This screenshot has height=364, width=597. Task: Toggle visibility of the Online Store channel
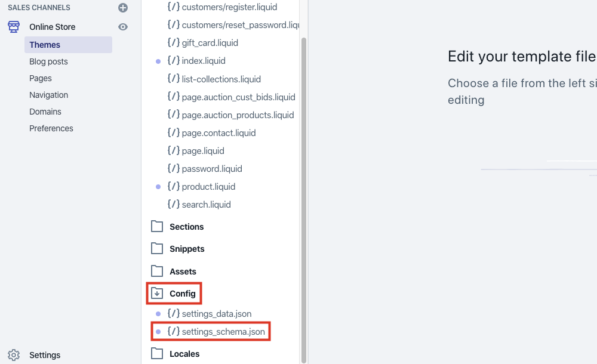pos(122,27)
